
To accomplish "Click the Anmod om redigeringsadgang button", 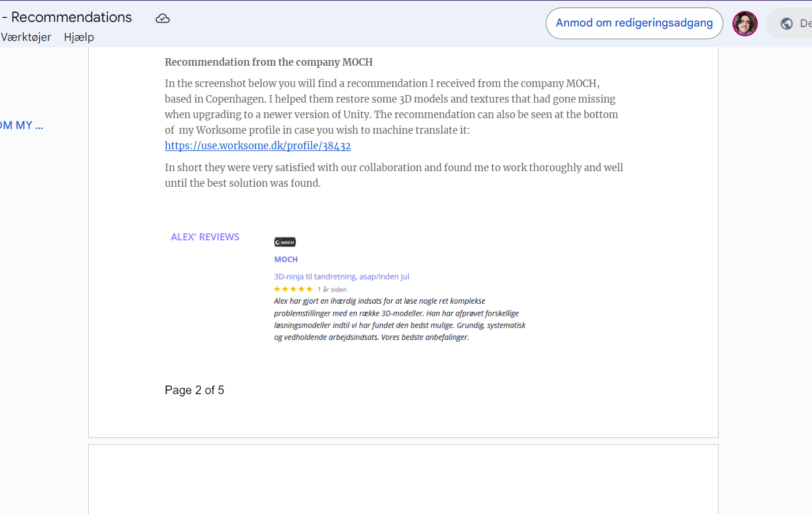I will tap(634, 23).
